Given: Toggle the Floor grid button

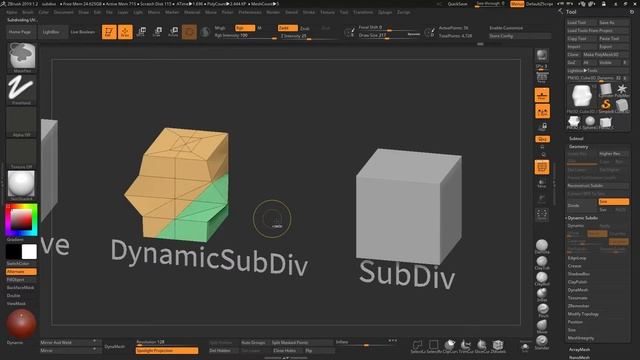Looking at the screenshot, I should (x=542, y=96).
